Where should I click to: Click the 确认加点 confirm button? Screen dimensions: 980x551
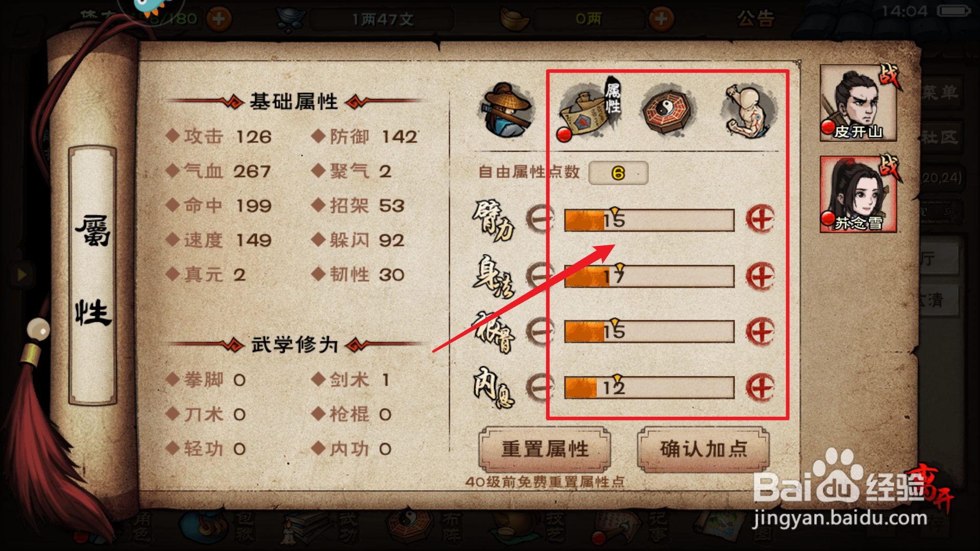pos(703,449)
